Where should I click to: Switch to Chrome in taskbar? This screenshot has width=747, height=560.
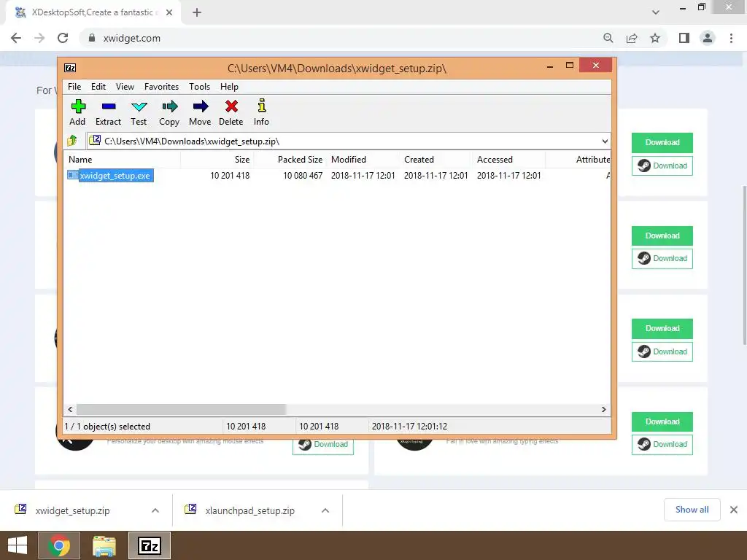(59, 545)
